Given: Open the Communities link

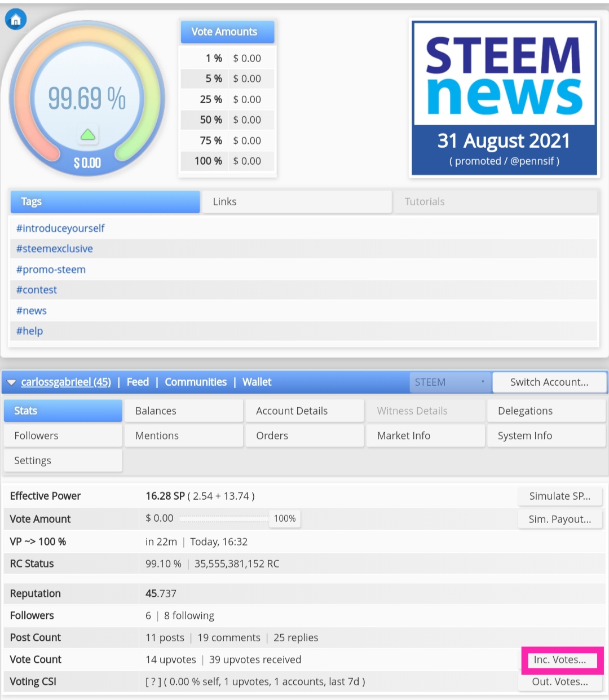Looking at the screenshot, I should click(x=196, y=382).
